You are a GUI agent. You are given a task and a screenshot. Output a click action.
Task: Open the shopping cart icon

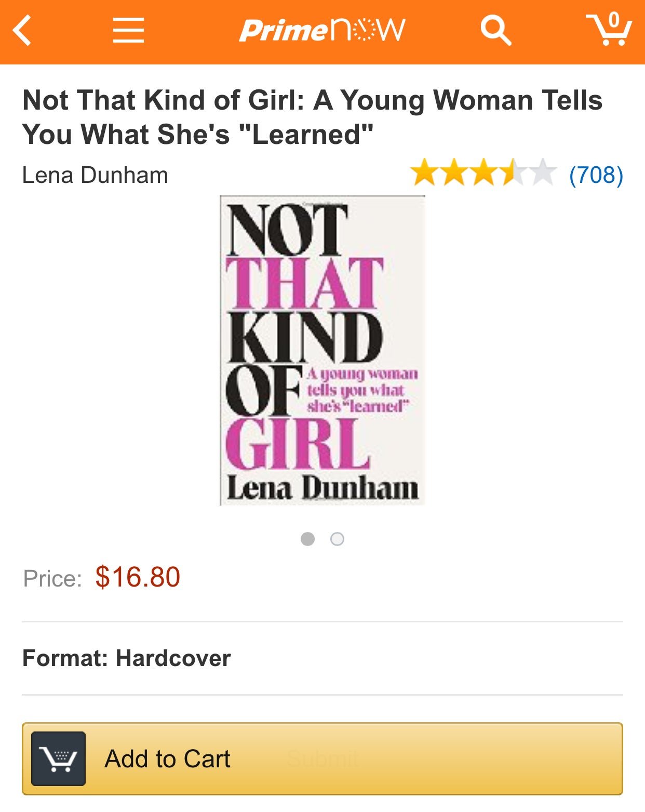pyautogui.click(x=609, y=29)
